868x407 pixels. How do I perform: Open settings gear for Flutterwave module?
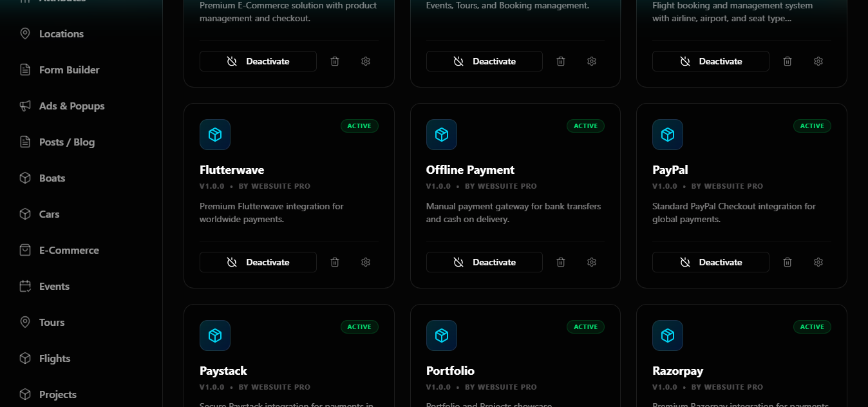point(366,262)
